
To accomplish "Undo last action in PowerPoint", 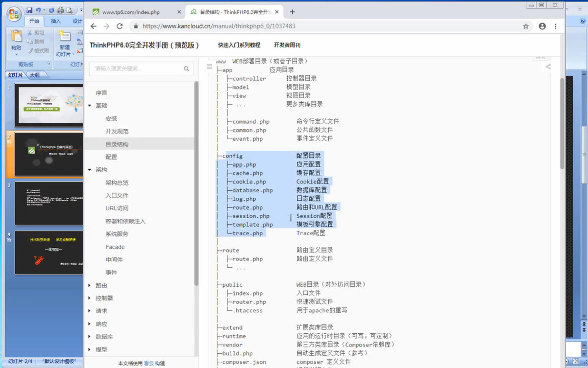I will 38,10.
